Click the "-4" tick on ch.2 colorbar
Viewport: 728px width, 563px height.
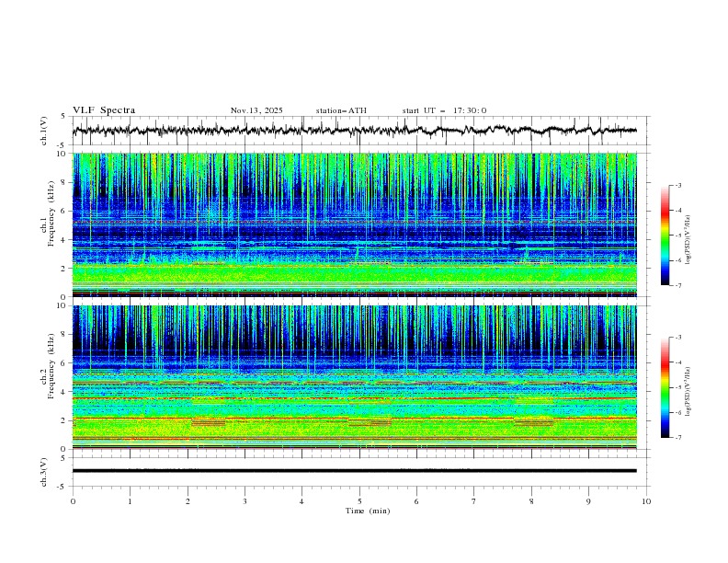click(x=677, y=362)
